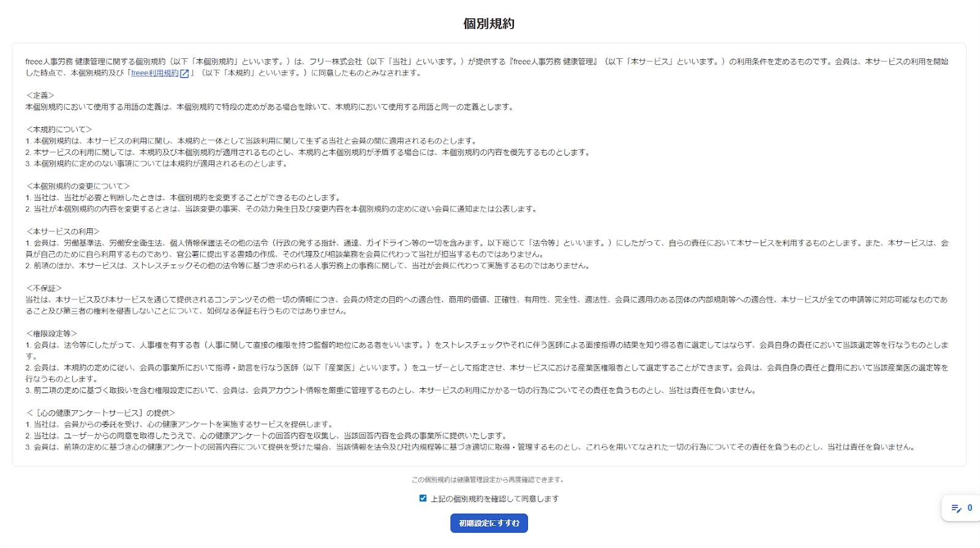This screenshot has width=980, height=548.
Task: Click the <本個別規約の変更について> heading
Action: pos(78,186)
